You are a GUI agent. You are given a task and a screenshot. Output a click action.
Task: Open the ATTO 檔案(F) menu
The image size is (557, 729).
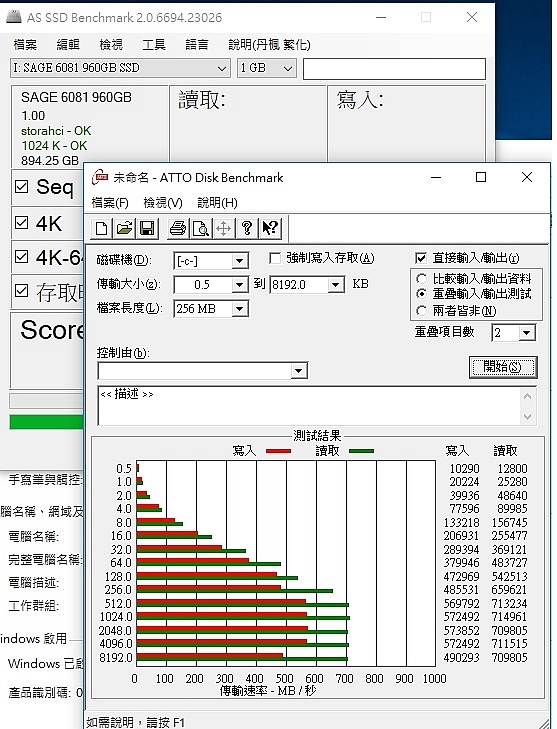click(x=110, y=203)
